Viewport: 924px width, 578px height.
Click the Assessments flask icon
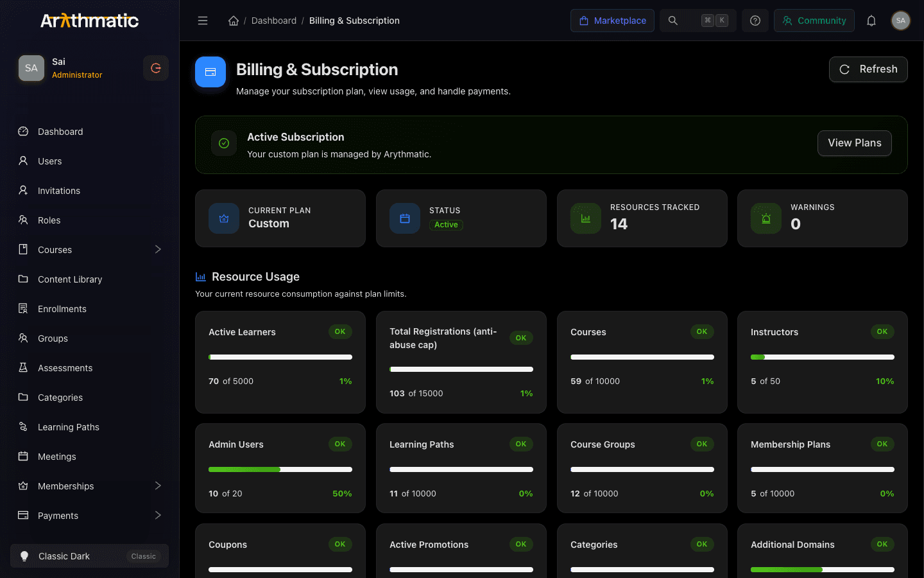23,368
